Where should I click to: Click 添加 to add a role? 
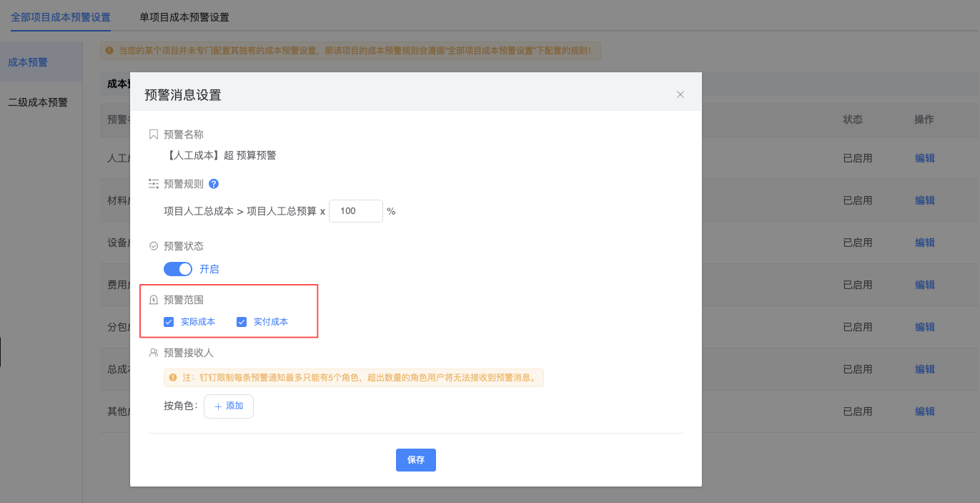(x=229, y=406)
